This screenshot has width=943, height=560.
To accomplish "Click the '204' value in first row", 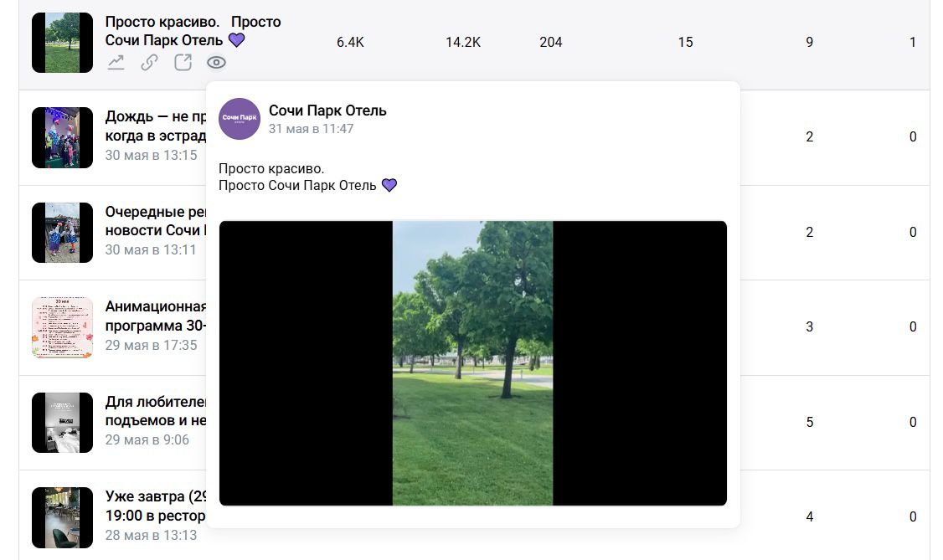I will (x=551, y=42).
